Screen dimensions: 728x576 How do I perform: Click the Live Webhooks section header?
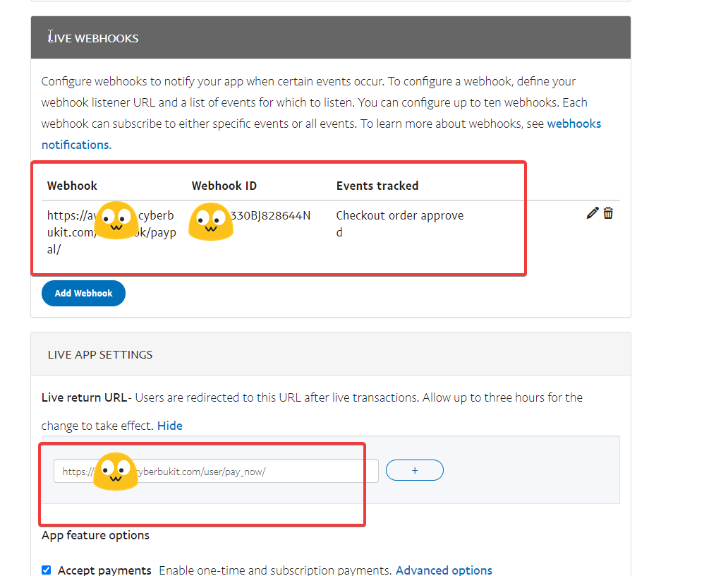(331, 37)
